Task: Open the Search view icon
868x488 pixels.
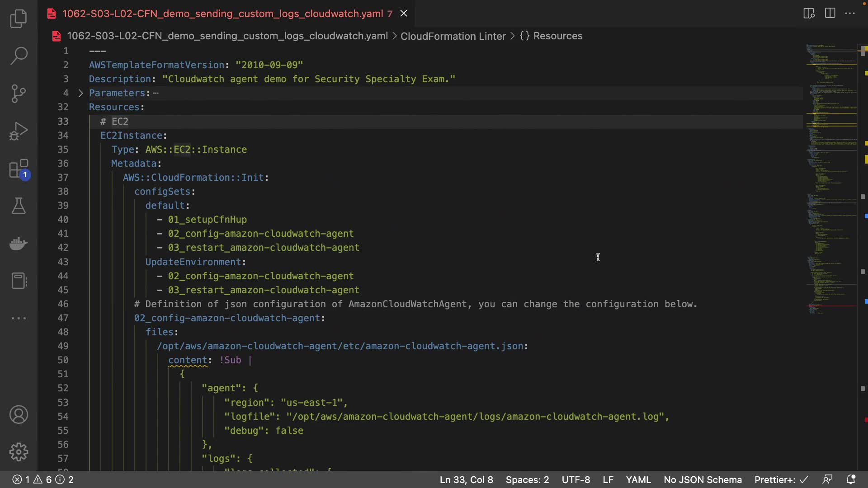Action: [19, 56]
